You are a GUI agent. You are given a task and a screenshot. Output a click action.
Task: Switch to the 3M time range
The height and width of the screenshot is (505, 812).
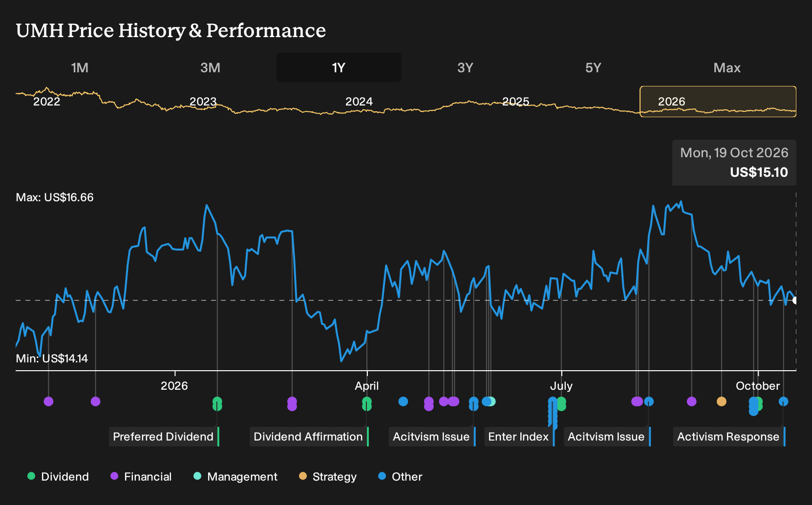click(210, 67)
